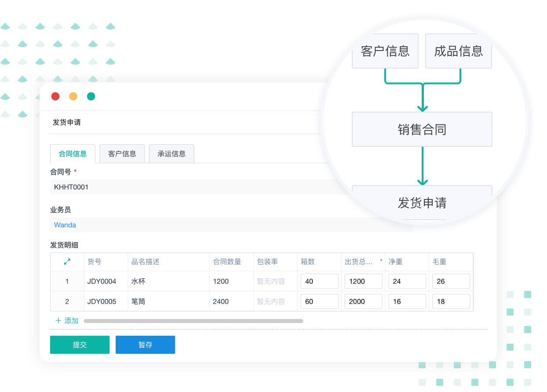Open the Wanda salesperson link
The height and width of the screenshot is (392, 547).
point(65,225)
